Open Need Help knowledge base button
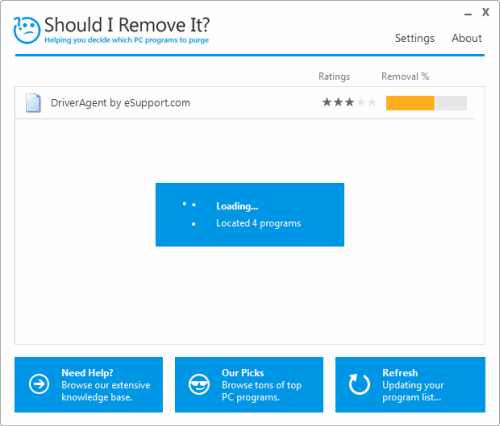This screenshot has width=500, height=426. click(x=89, y=385)
